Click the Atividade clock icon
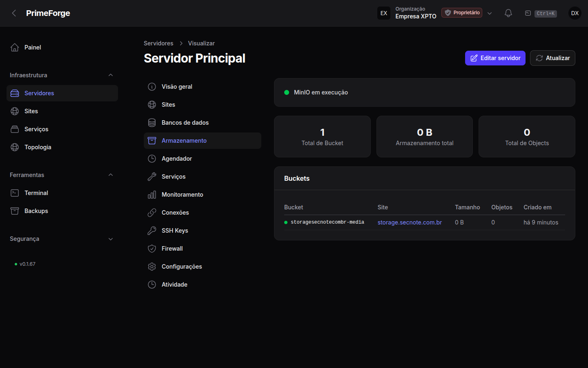This screenshot has width=588, height=368. [152, 285]
